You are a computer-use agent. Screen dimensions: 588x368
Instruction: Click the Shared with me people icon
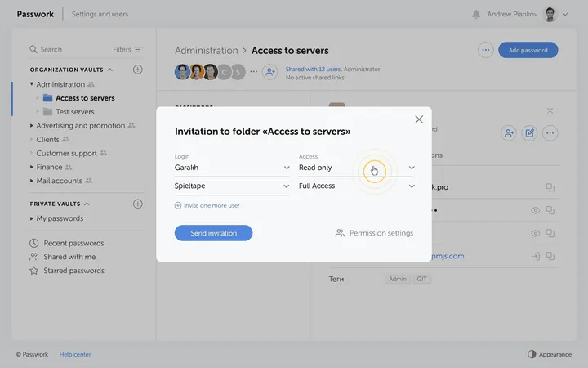tap(33, 257)
